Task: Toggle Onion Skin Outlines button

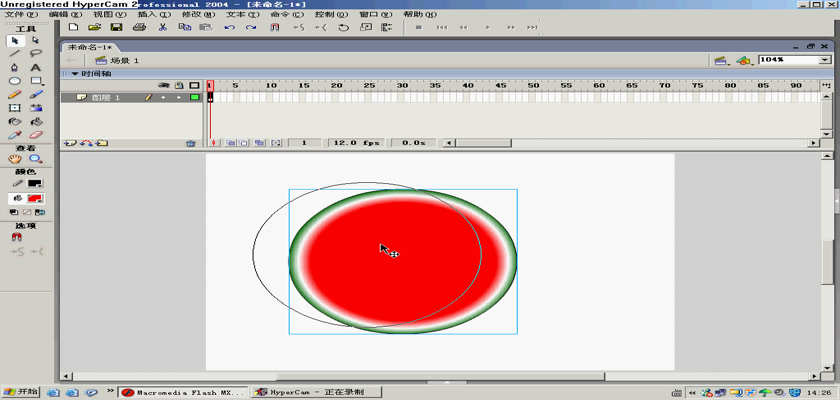Action: click(243, 143)
